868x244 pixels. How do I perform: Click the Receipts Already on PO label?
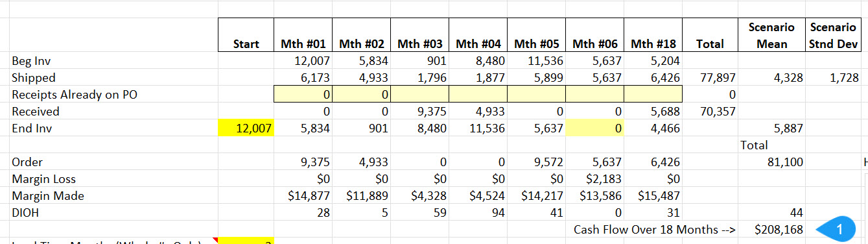pyautogui.click(x=75, y=95)
